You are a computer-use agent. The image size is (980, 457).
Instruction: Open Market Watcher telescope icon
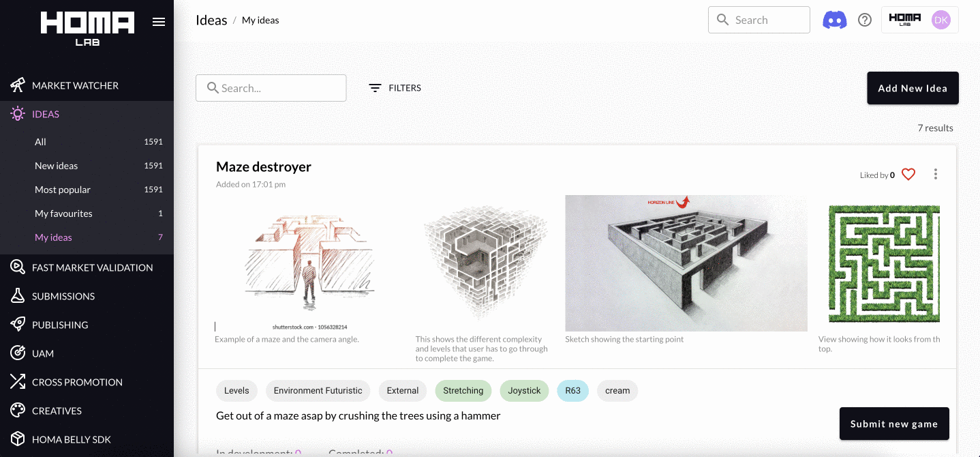coord(18,85)
